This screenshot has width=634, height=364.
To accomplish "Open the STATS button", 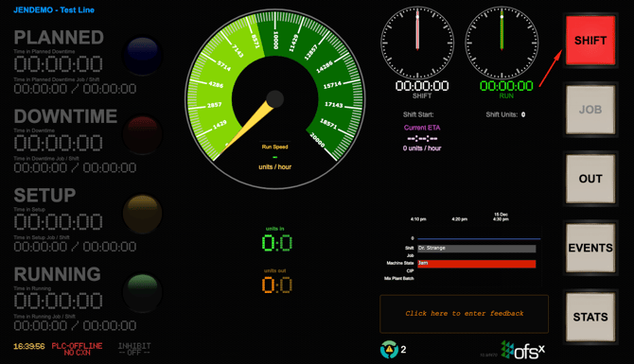I will pos(590,317).
